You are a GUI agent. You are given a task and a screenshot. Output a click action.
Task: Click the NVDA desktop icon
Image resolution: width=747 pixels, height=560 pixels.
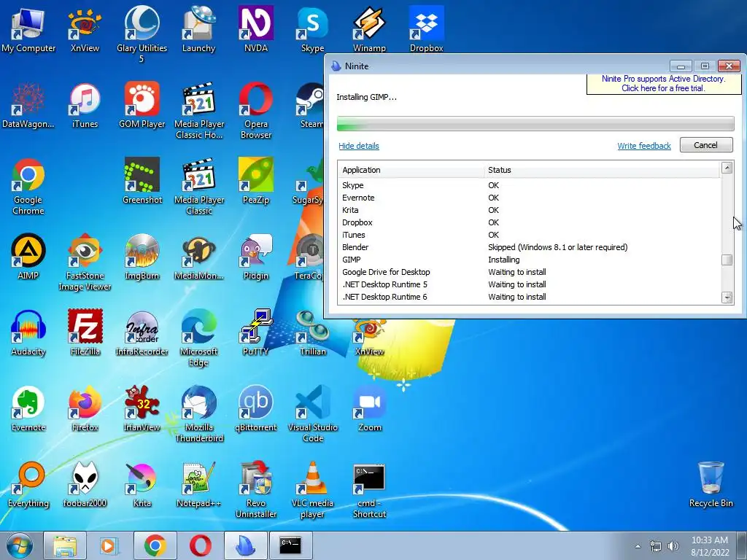click(x=256, y=28)
